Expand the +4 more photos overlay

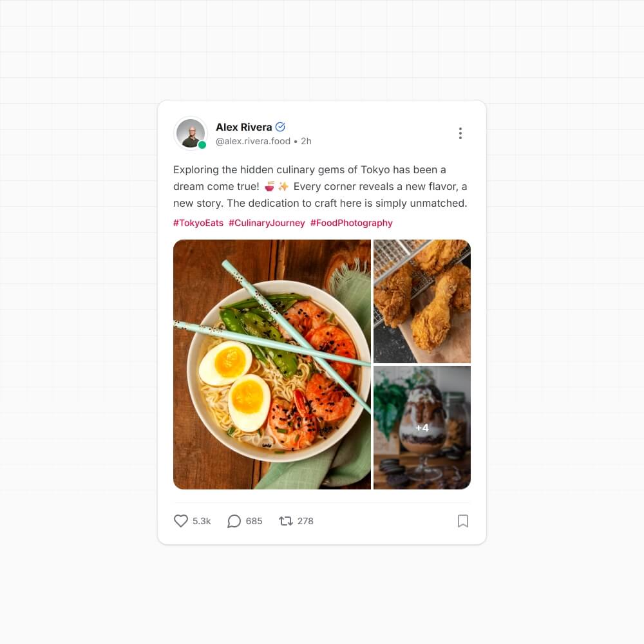tap(422, 428)
